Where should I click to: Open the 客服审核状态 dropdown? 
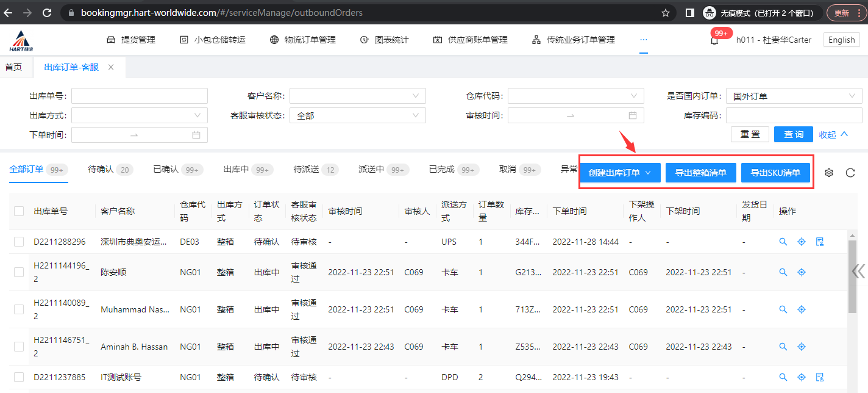tap(357, 115)
